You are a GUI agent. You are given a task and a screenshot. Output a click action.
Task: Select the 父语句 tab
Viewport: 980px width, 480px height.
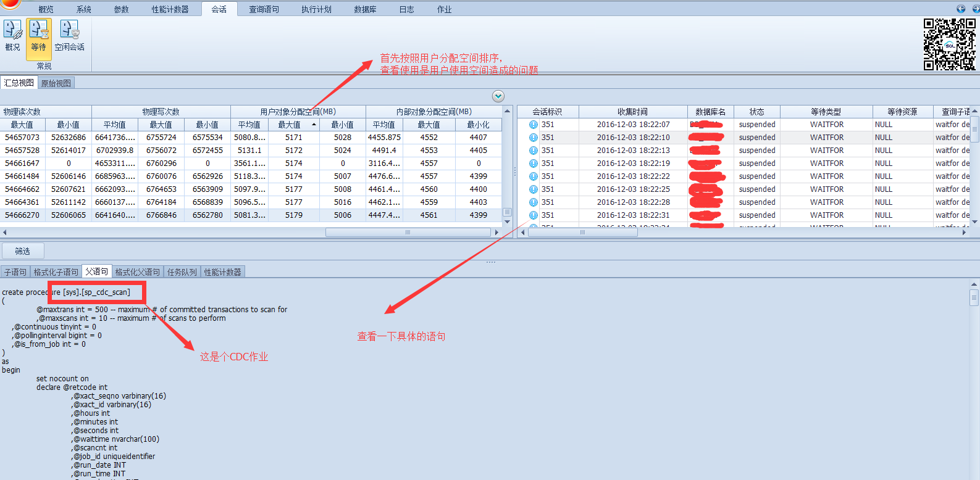click(97, 271)
